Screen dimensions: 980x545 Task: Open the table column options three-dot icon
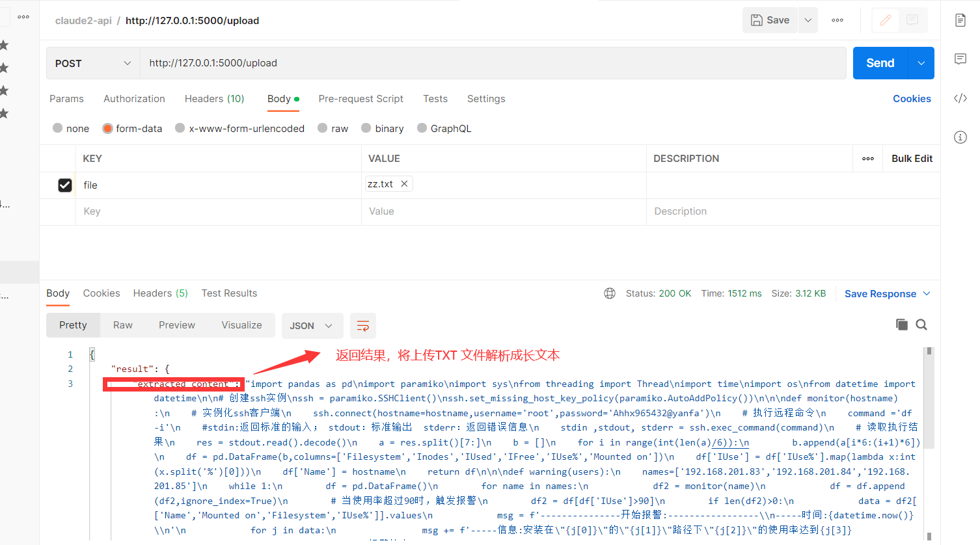(868, 159)
